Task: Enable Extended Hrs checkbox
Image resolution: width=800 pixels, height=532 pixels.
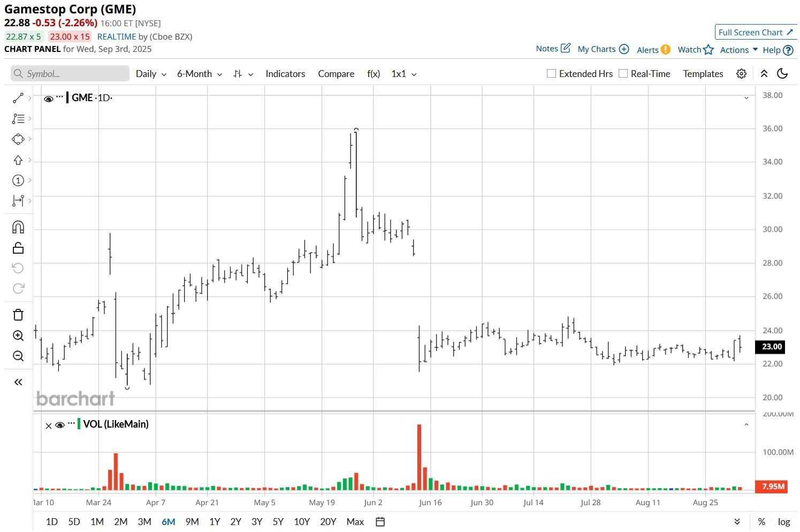Action: [x=551, y=73]
